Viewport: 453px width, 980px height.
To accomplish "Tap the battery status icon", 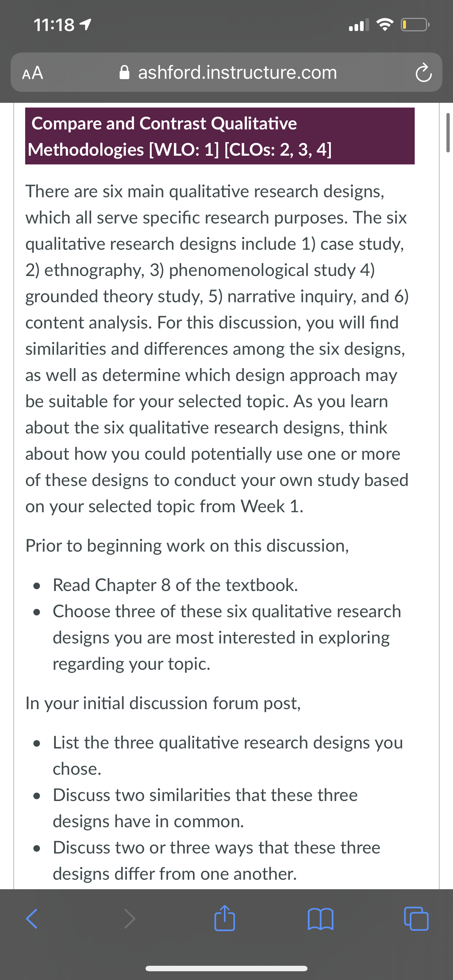I will coord(415,25).
